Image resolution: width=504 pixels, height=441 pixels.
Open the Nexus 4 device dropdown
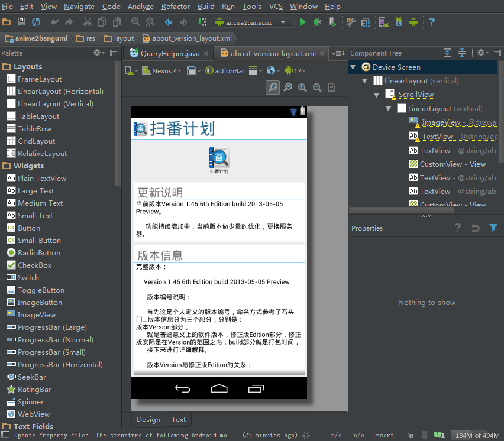pos(162,71)
